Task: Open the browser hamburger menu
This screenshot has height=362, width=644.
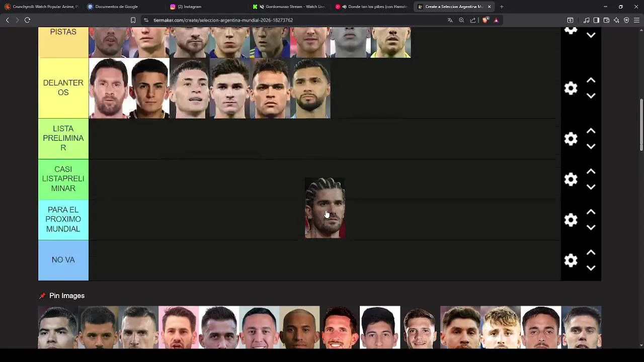Action: (x=636, y=20)
